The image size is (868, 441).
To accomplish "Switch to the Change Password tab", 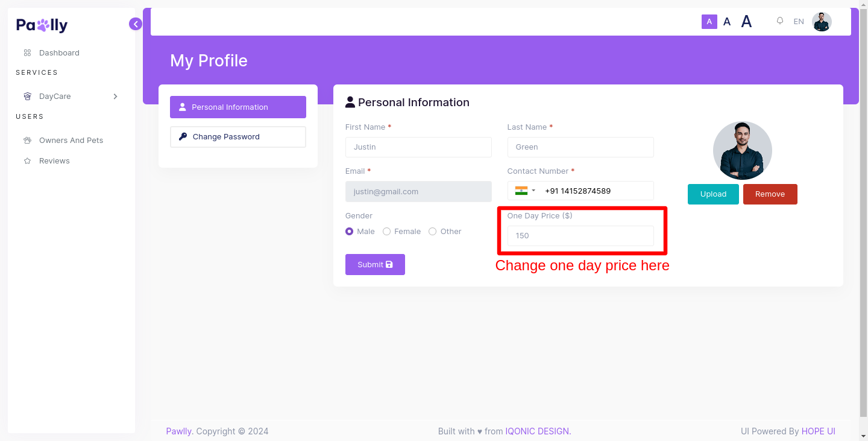I will [238, 137].
